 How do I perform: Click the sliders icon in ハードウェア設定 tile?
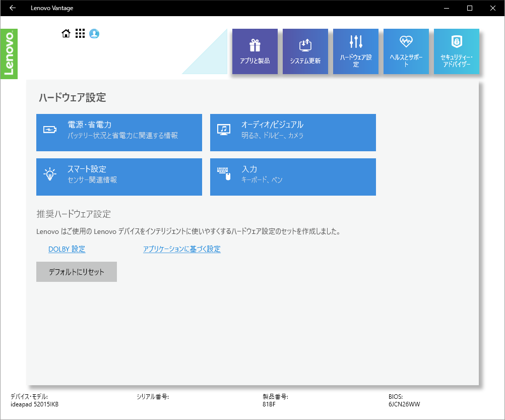point(356,41)
